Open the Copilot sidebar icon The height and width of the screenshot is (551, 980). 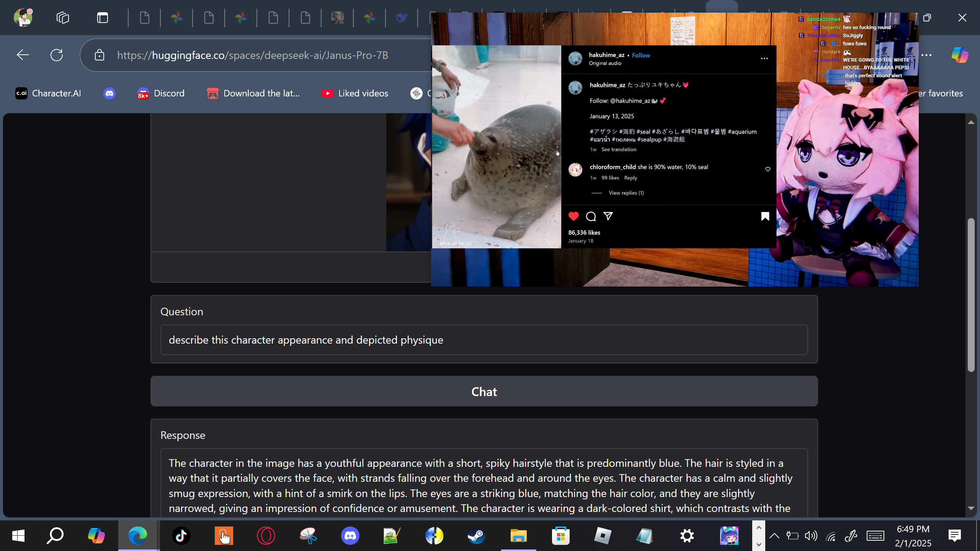pyautogui.click(x=959, y=55)
